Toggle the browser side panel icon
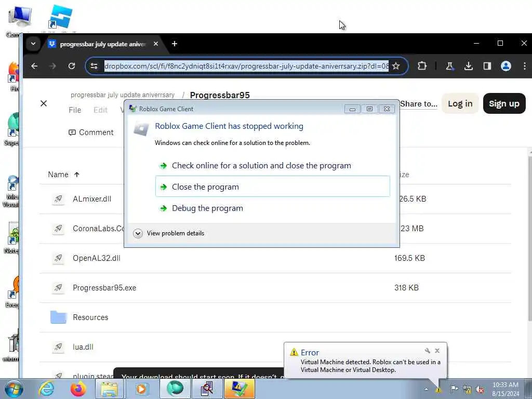 pos(487,66)
